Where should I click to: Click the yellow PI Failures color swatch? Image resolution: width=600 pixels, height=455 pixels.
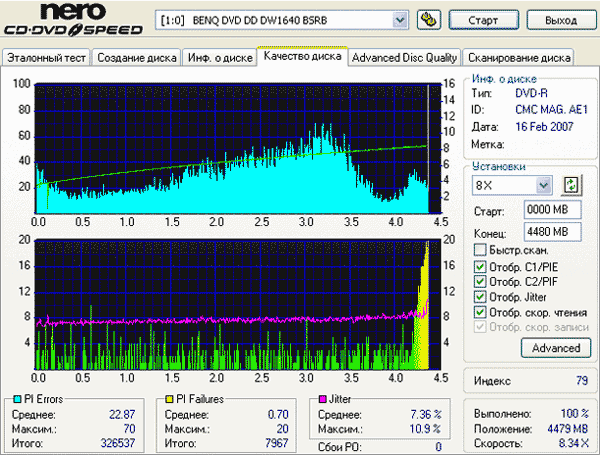point(169,399)
